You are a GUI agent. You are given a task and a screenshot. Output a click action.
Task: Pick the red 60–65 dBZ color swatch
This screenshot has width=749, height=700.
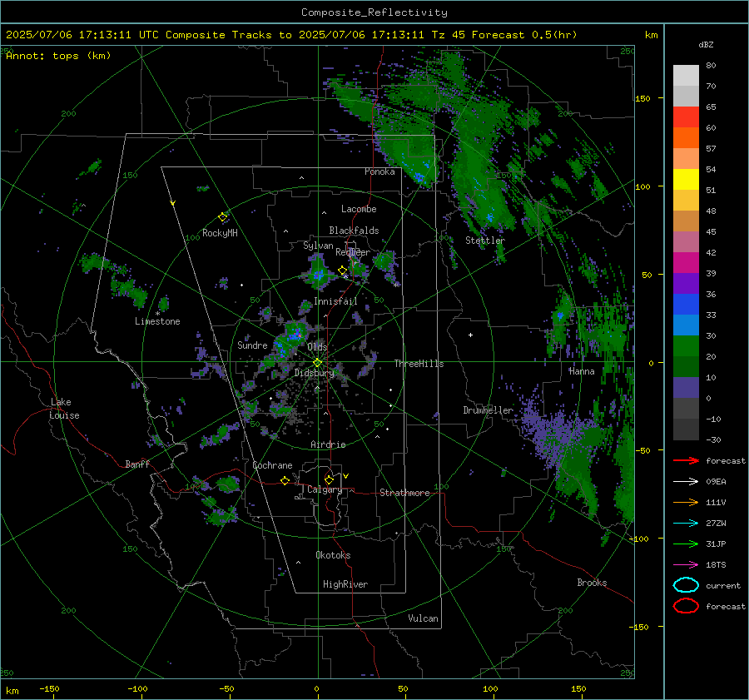686,117
